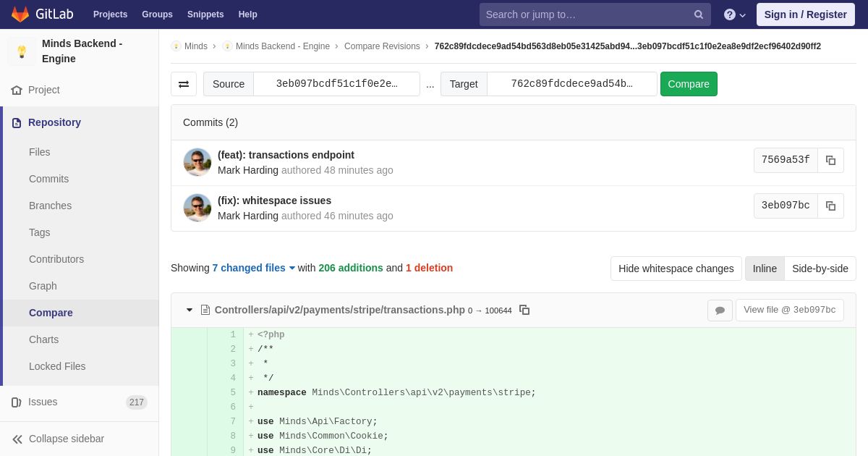Screen dimensions: 868x456
Task: Open the Help question-mark menu
Action: pyautogui.click(x=735, y=14)
